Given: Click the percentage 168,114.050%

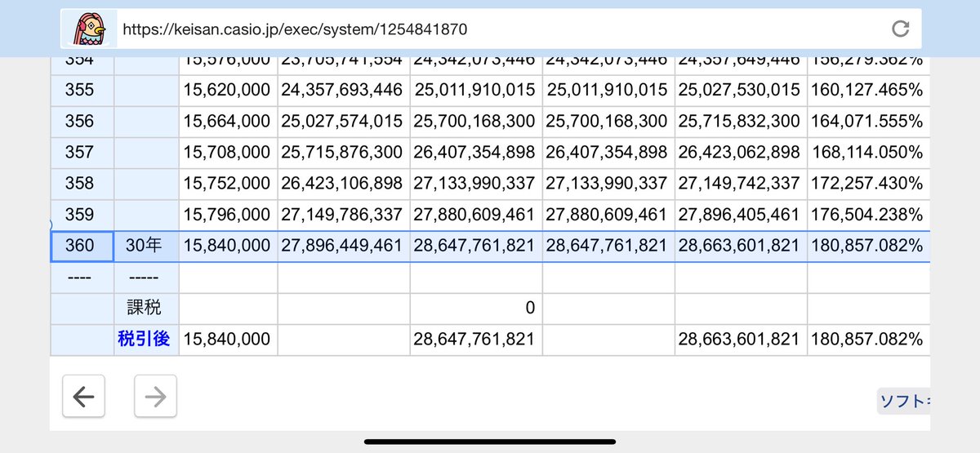Looking at the screenshot, I should [x=867, y=152].
